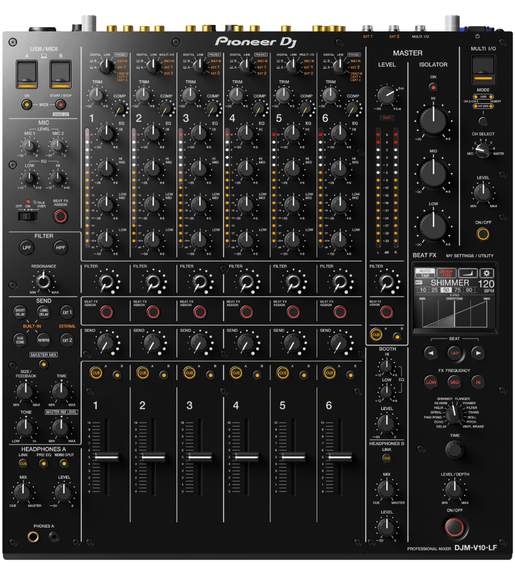Click channel 1 BEAT FX ASSIGN button
The width and height of the screenshot is (515, 575).
(106, 312)
